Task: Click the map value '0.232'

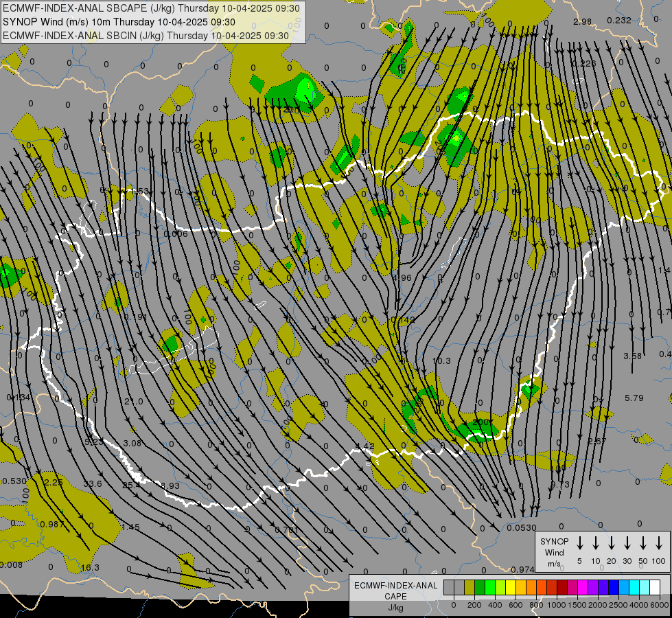Action: pyautogui.click(x=619, y=20)
